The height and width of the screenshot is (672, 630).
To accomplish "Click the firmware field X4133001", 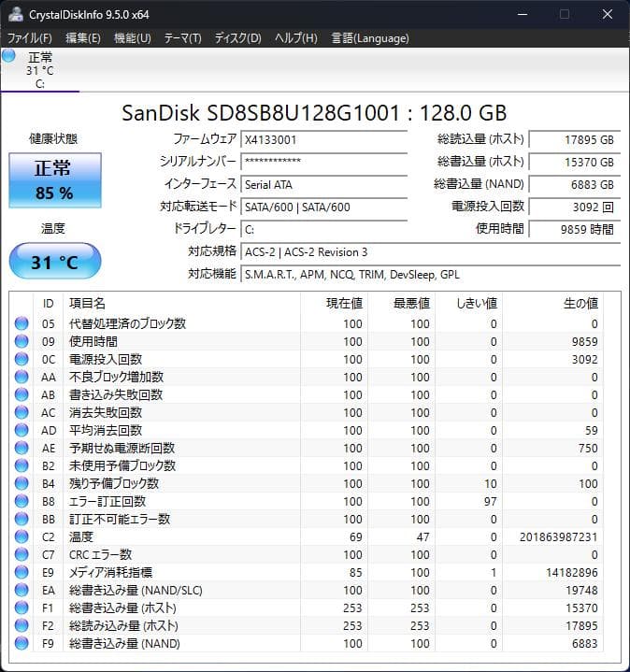I will point(324,139).
